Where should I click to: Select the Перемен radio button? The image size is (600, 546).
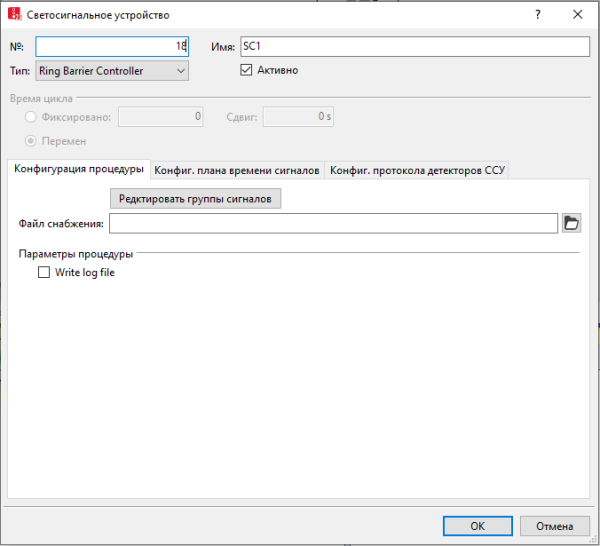click(31, 141)
